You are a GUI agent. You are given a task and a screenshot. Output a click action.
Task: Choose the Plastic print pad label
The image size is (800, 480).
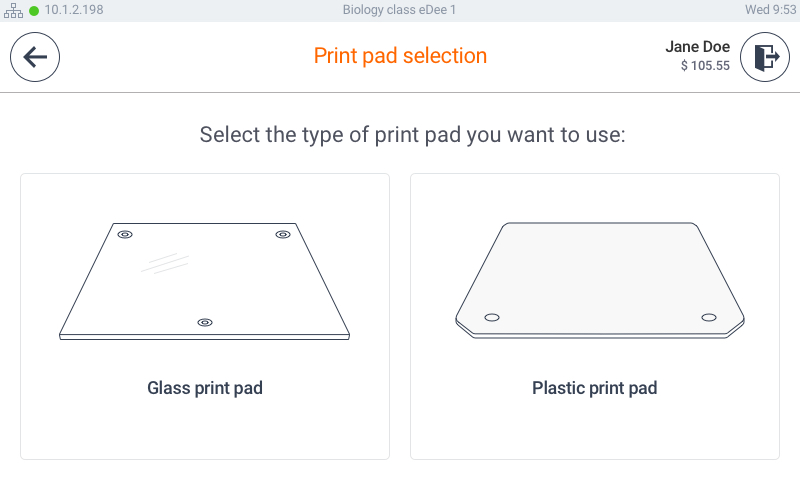point(595,388)
